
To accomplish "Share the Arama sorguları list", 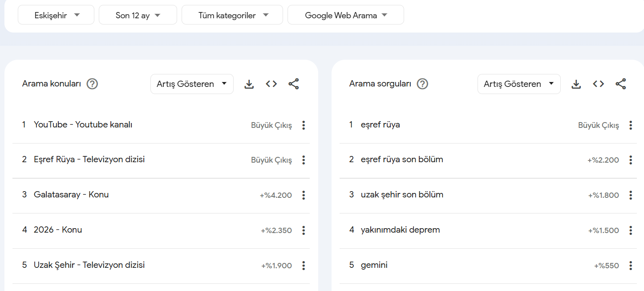I will pyautogui.click(x=620, y=84).
